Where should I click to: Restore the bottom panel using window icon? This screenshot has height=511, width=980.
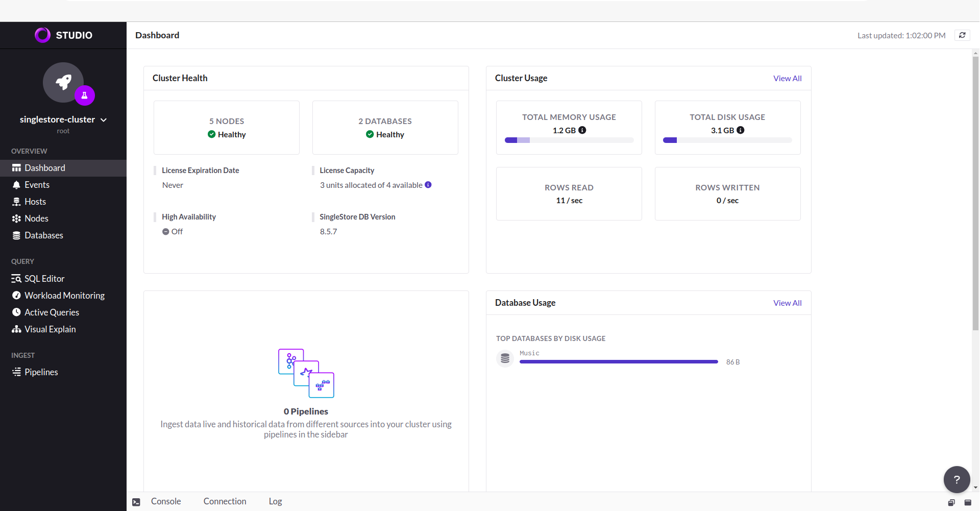[x=951, y=502]
